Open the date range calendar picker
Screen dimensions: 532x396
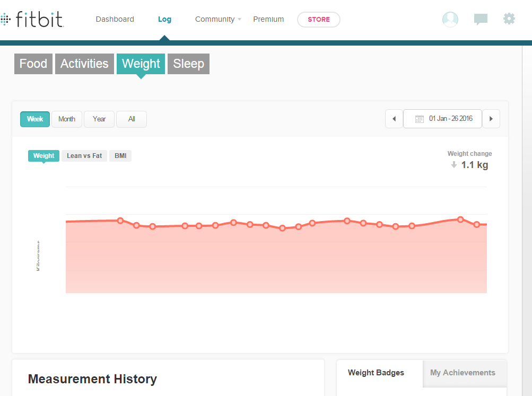pyautogui.click(x=443, y=119)
